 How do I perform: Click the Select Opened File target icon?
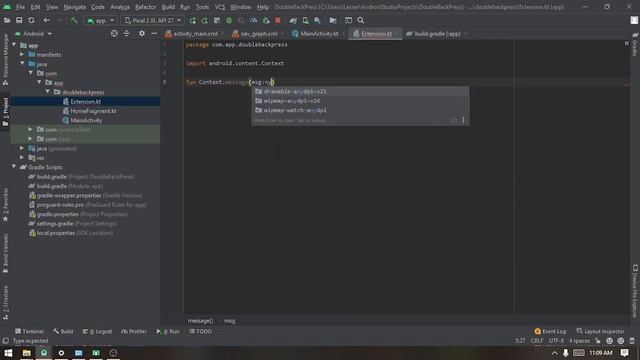click(x=114, y=34)
